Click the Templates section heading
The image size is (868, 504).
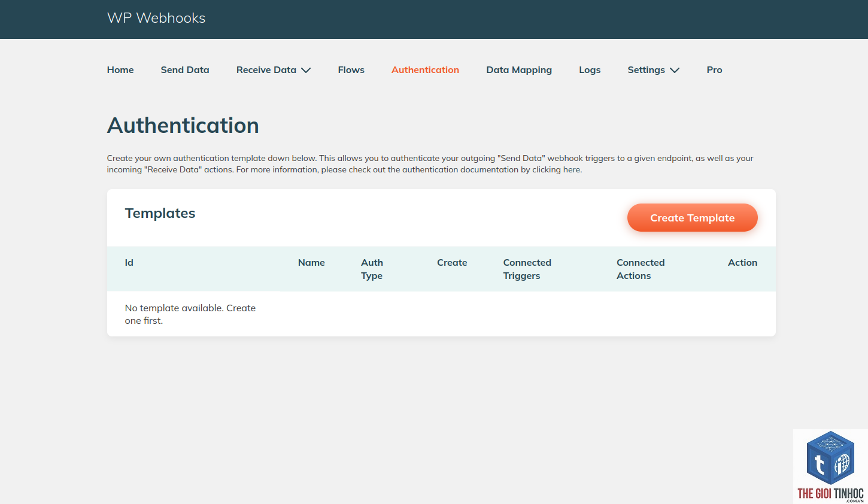tap(160, 213)
